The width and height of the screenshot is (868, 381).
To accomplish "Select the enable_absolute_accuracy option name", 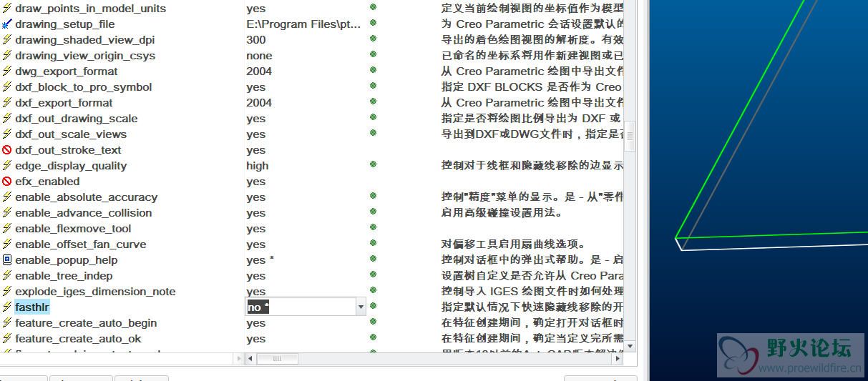I will (x=86, y=197).
